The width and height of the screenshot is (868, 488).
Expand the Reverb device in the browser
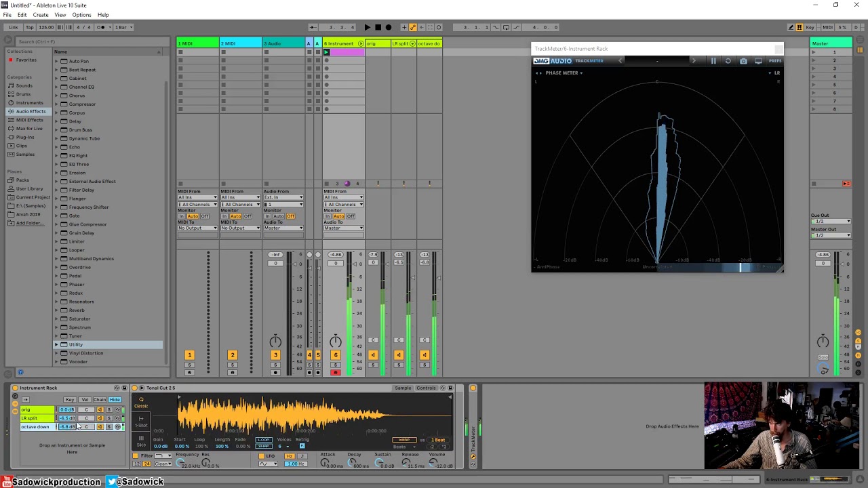point(57,310)
